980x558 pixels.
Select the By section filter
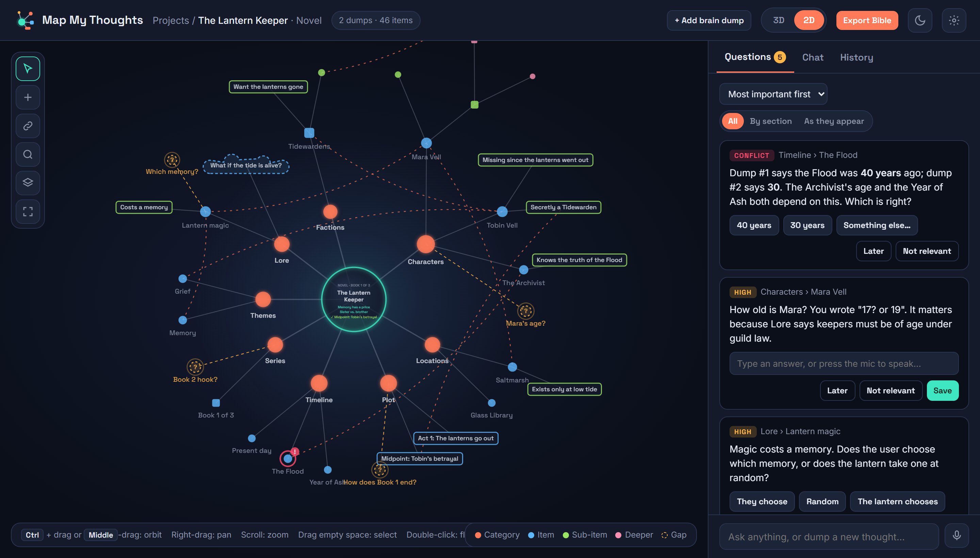pyautogui.click(x=770, y=121)
